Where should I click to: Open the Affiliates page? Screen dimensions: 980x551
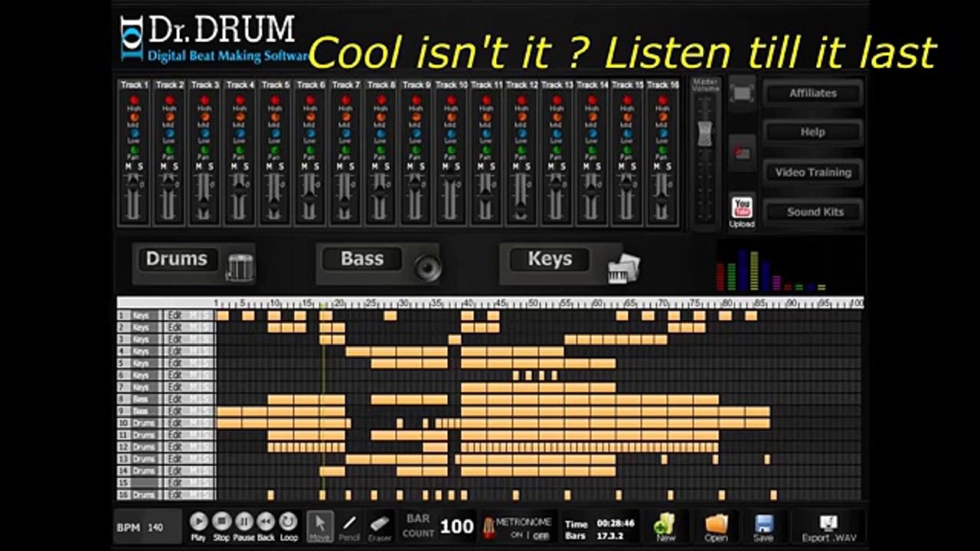point(813,93)
